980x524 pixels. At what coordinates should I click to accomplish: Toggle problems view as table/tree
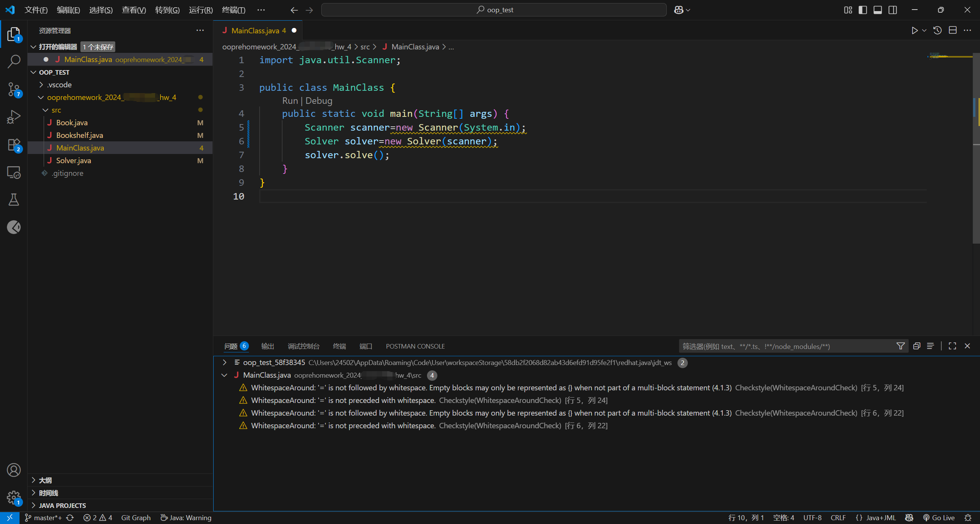point(930,346)
